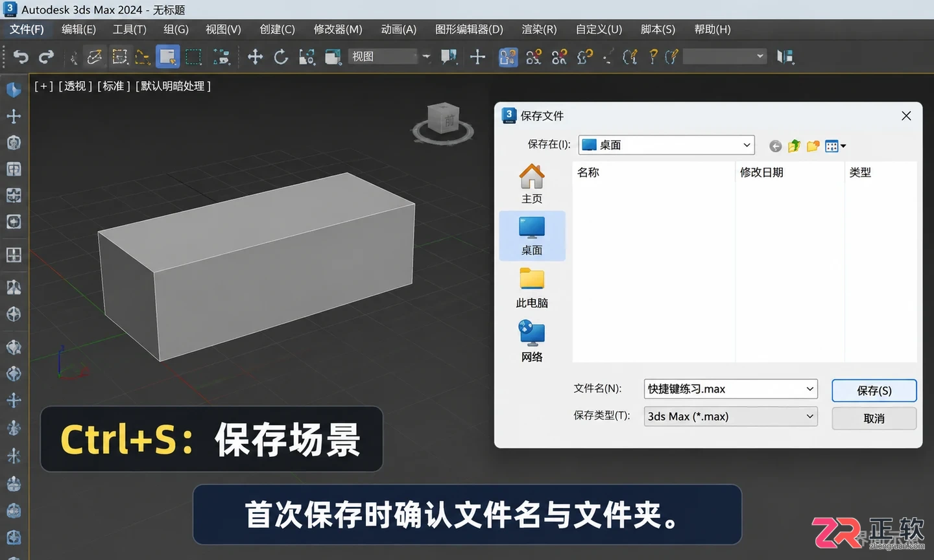The height and width of the screenshot is (560, 934).
Task: Sort by the 修改日期 column header
Action: 761,172
